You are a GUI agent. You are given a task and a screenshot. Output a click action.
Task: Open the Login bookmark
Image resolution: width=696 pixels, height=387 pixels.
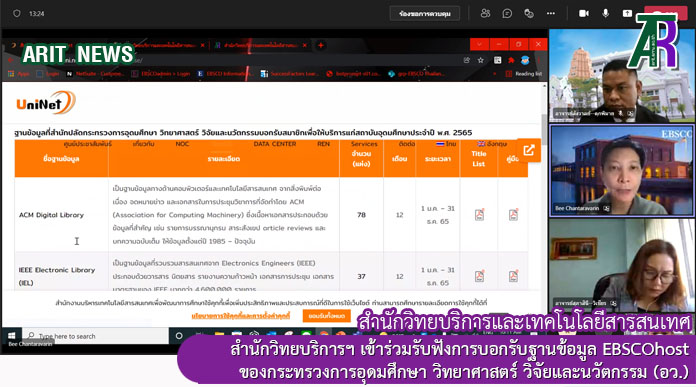point(48,74)
